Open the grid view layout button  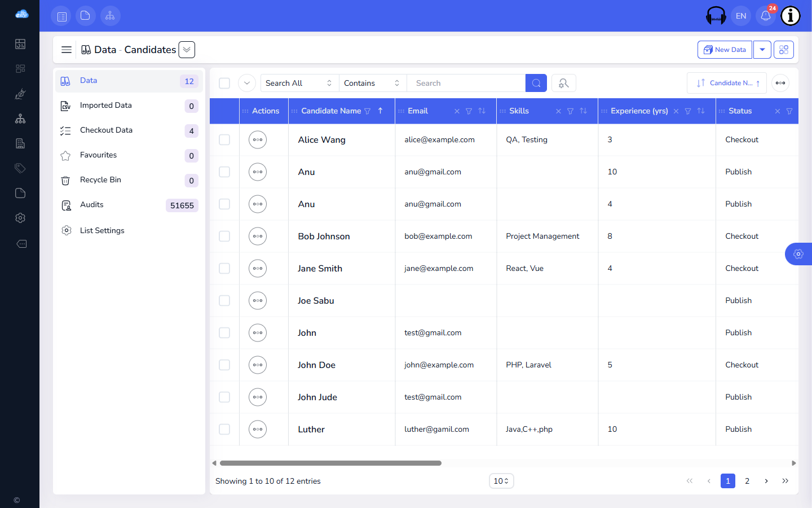[x=784, y=50]
